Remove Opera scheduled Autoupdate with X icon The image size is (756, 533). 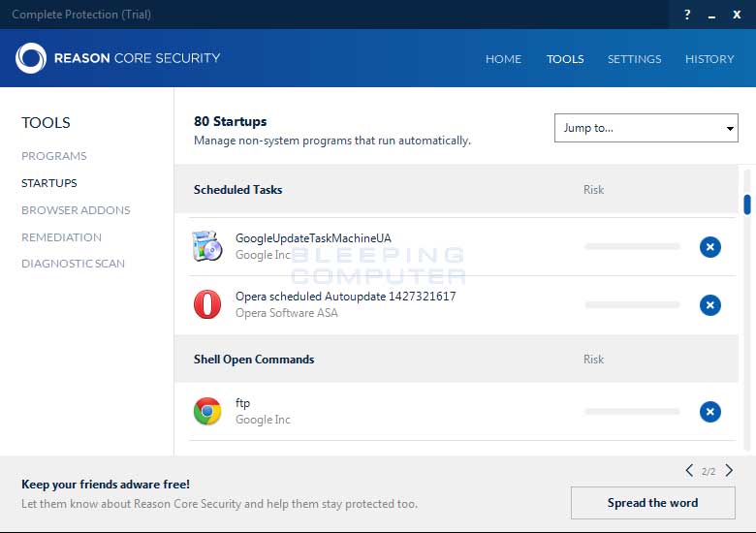[710, 305]
